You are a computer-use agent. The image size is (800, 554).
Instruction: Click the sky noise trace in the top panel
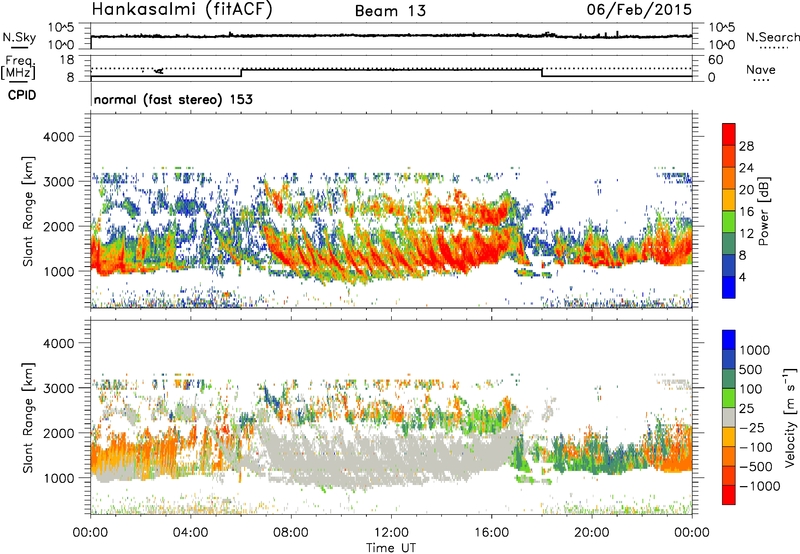click(x=391, y=36)
